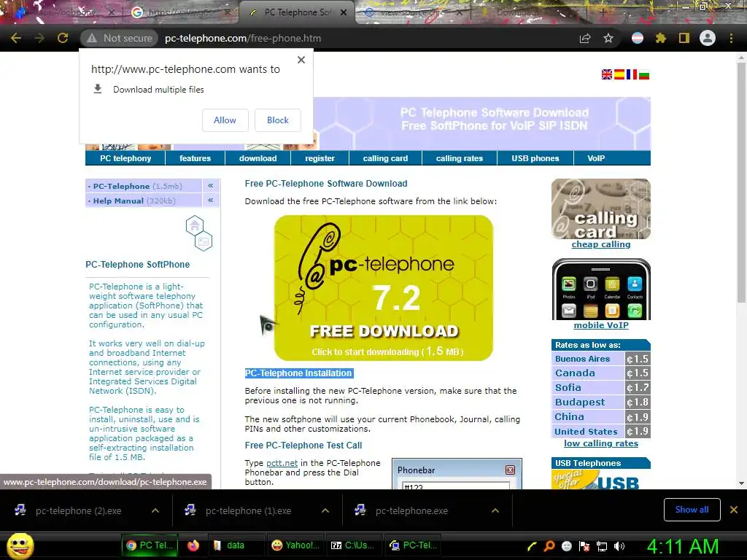This screenshot has height=560, width=747.
Task: Click the page vertical scrollbar thumb
Action: tap(741, 181)
